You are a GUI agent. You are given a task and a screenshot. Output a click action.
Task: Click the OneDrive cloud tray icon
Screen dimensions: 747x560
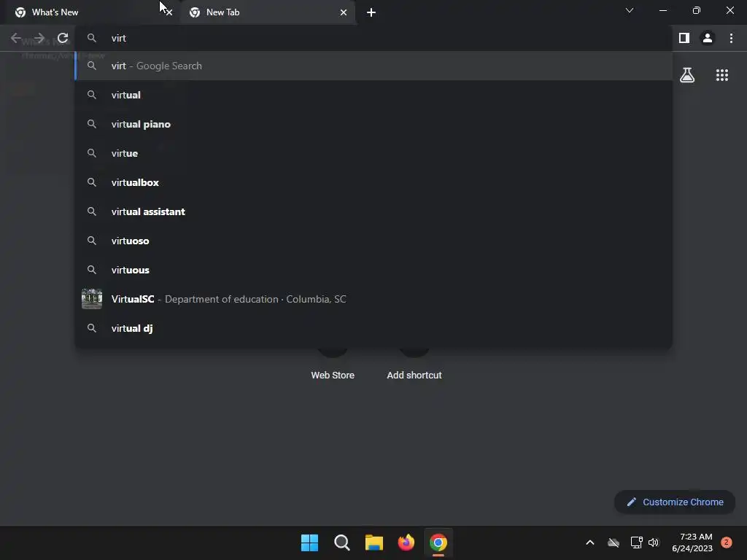pos(614,542)
